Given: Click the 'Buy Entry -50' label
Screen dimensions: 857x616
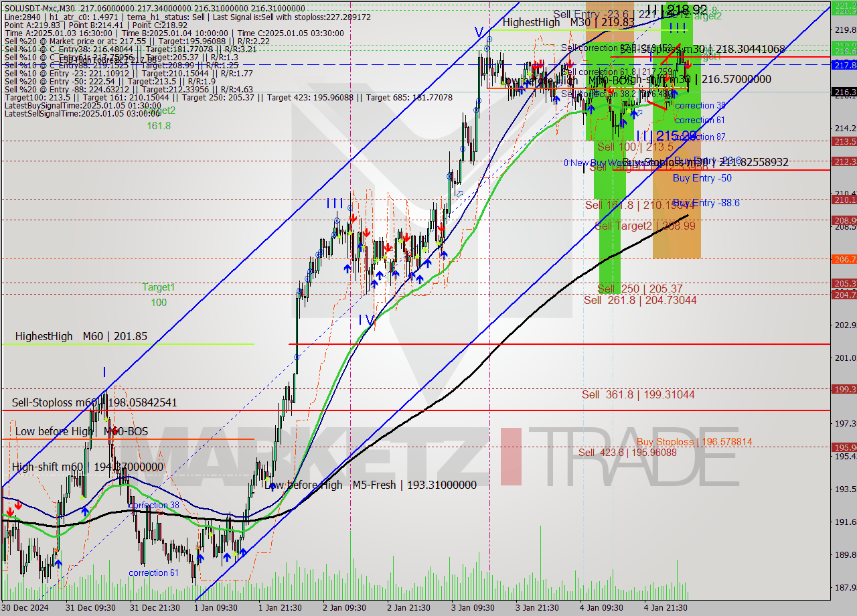Looking at the screenshot, I should 702,178.
